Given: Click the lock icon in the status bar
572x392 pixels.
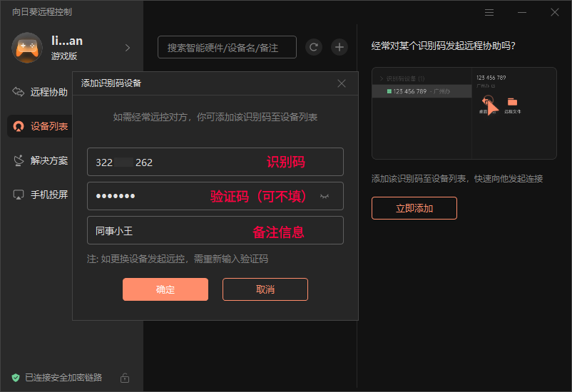Looking at the screenshot, I should coord(125,377).
